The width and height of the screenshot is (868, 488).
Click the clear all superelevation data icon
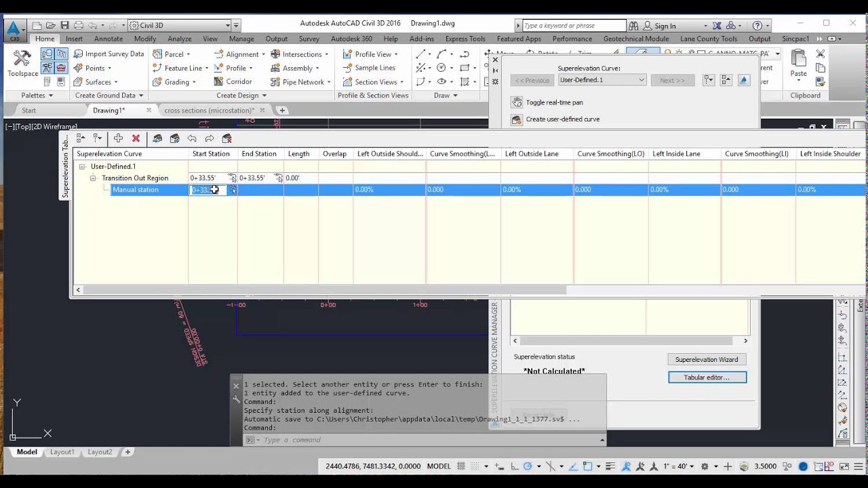227,138
